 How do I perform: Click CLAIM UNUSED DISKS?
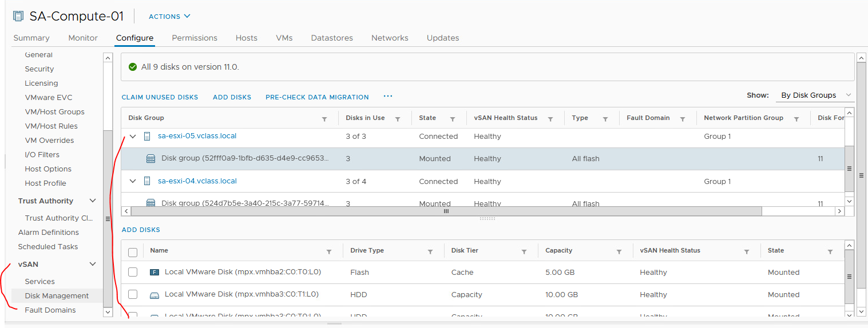(160, 97)
